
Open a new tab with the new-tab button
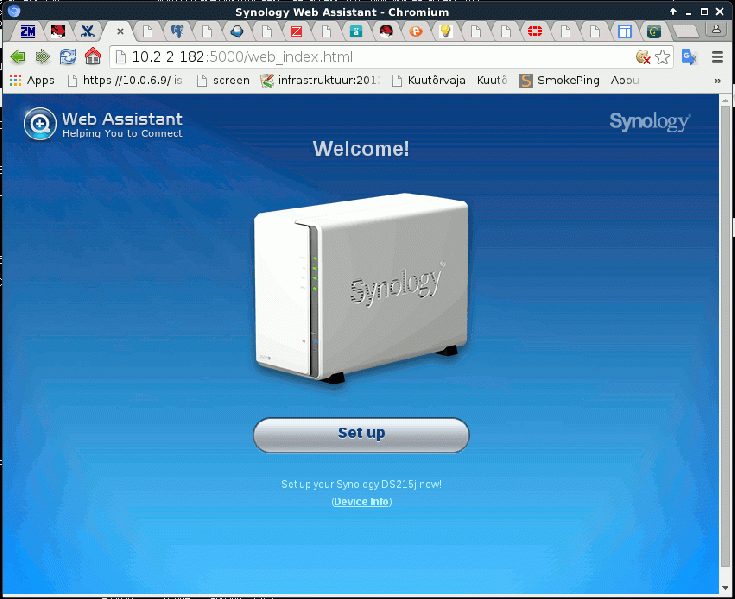point(686,31)
